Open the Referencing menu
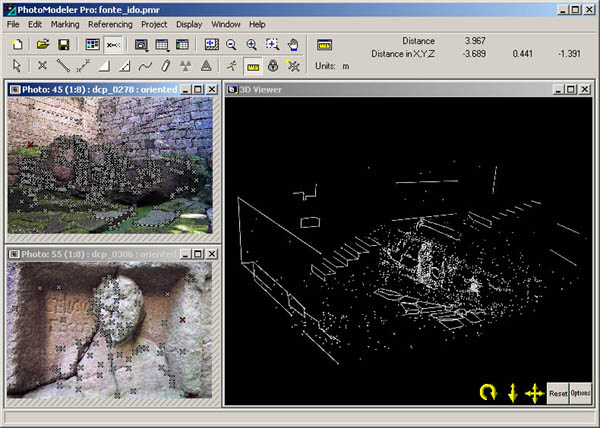Image resolution: width=600 pixels, height=428 pixels. [x=110, y=24]
